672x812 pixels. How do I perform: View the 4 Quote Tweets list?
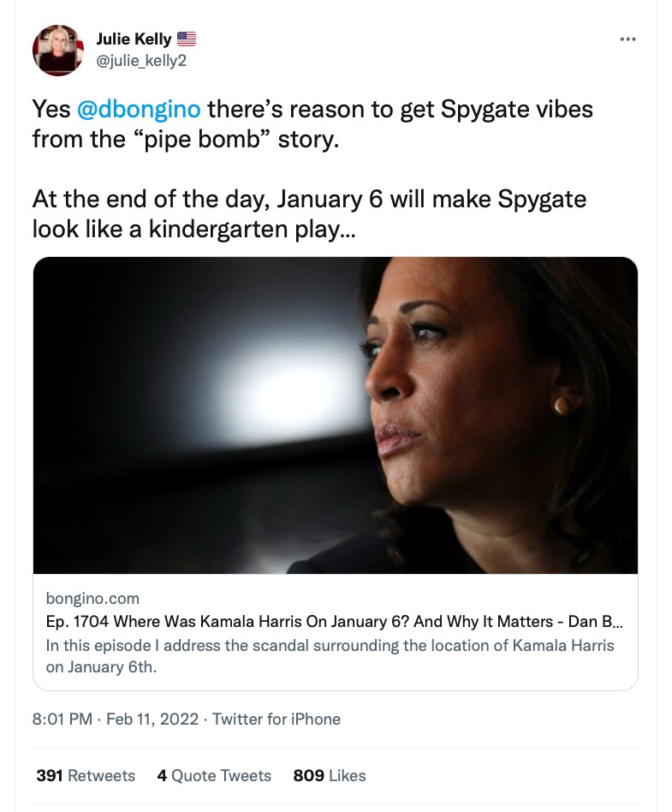[214, 775]
